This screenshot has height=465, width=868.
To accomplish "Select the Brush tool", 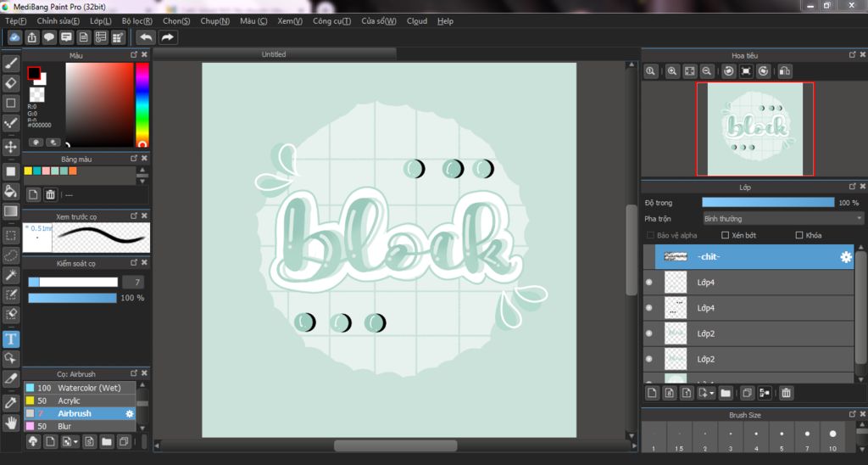I will (10, 63).
